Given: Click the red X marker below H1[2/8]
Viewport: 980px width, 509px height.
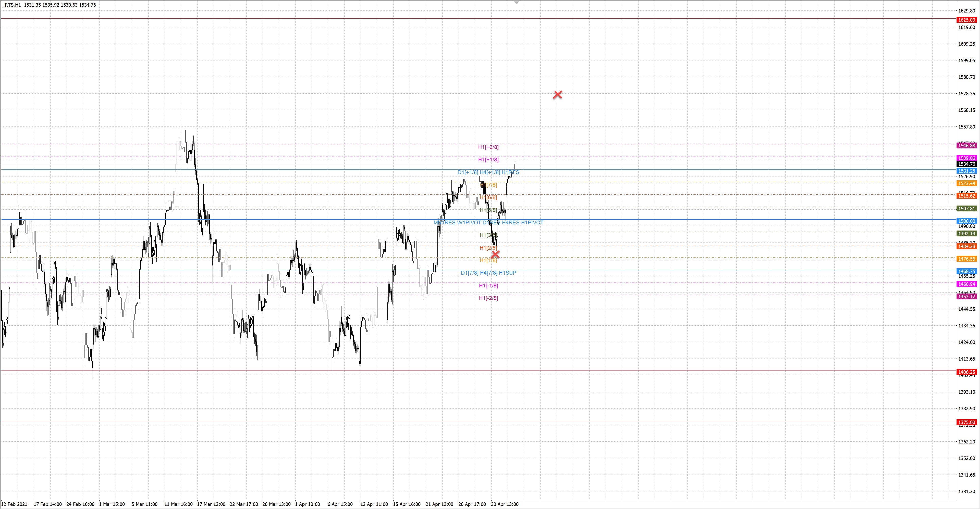Looking at the screenshot, I should [495, 254].
